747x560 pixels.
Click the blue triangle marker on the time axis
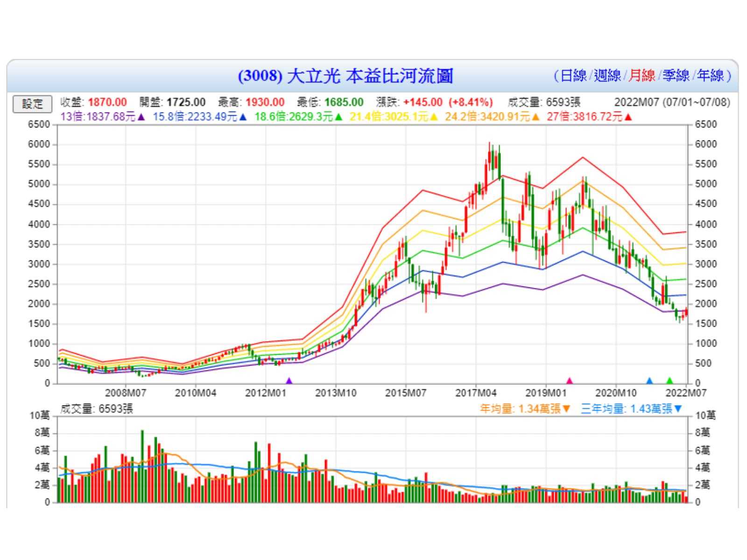[x=649, y=381]
